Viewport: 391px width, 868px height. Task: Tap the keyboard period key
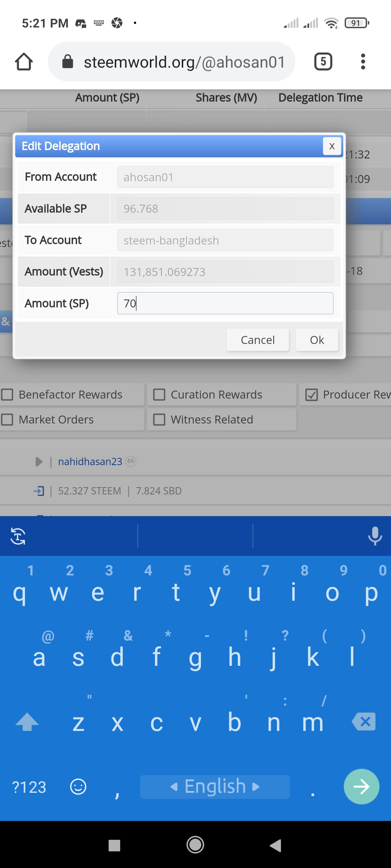(x=313, y=794)
